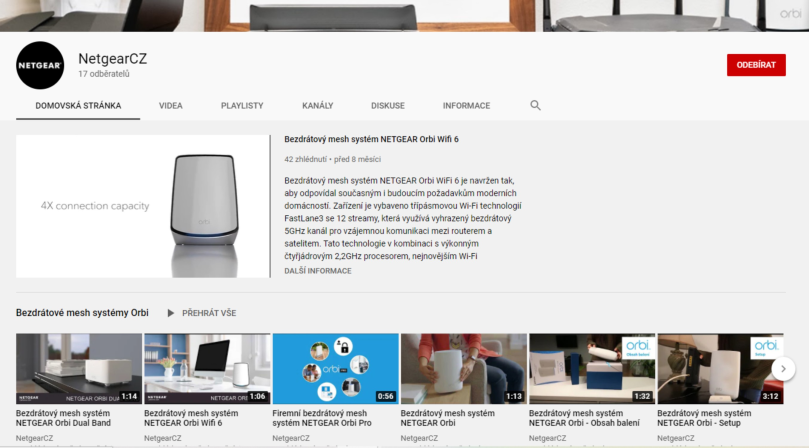Expand description via Další informace
Viewport: 809px width, 448px height.
coord(317,271)
